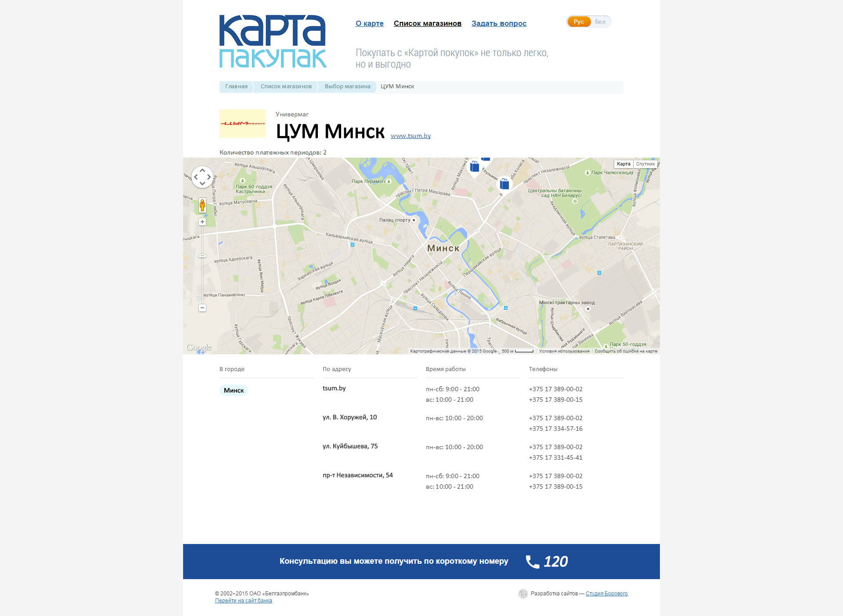This screenshot has height=616, width=843.
Task: Open Список магазинов in the top menu
Action: tap(428, 23)
